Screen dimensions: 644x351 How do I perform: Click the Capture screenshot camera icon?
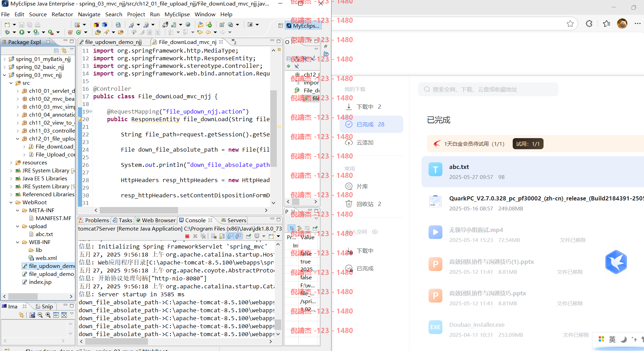[250, 25]
